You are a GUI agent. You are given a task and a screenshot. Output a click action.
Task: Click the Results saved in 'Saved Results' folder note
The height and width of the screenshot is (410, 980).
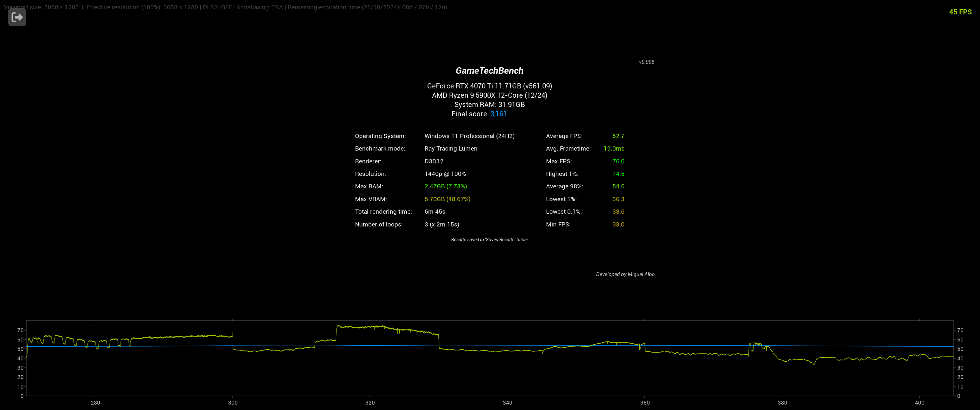tap(489, 240)
